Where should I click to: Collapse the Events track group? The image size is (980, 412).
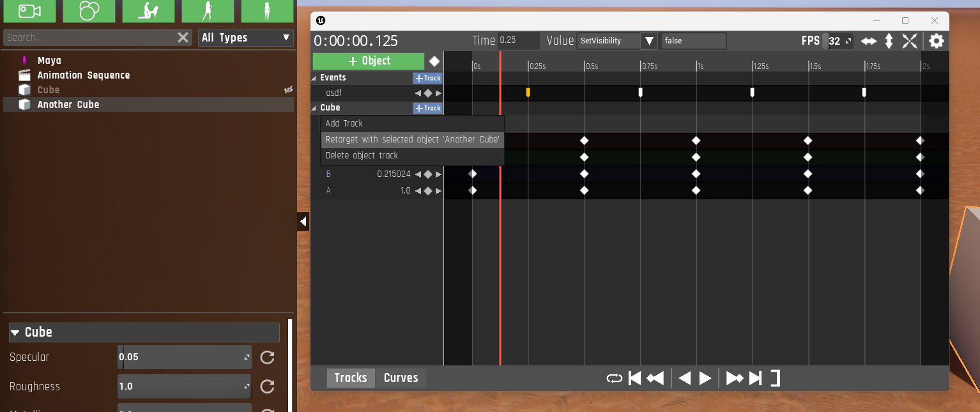[x=314, y=78]
